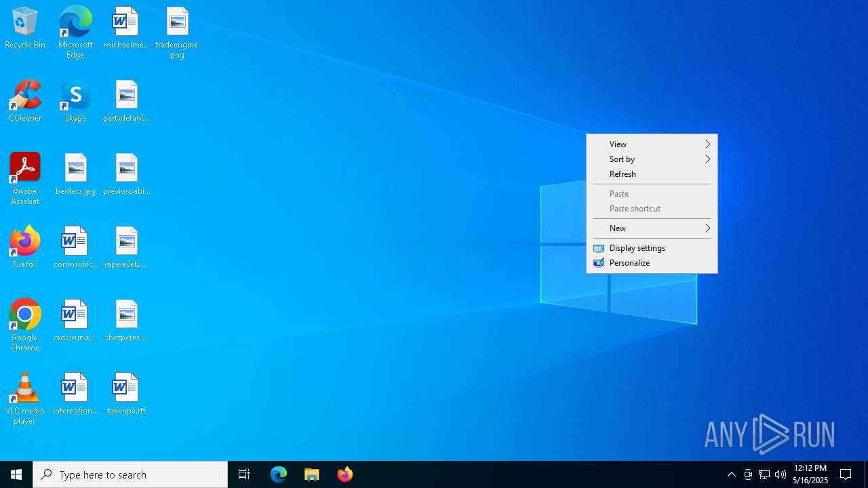Select the Skype desktop shortcut

(x=75, y=102)
